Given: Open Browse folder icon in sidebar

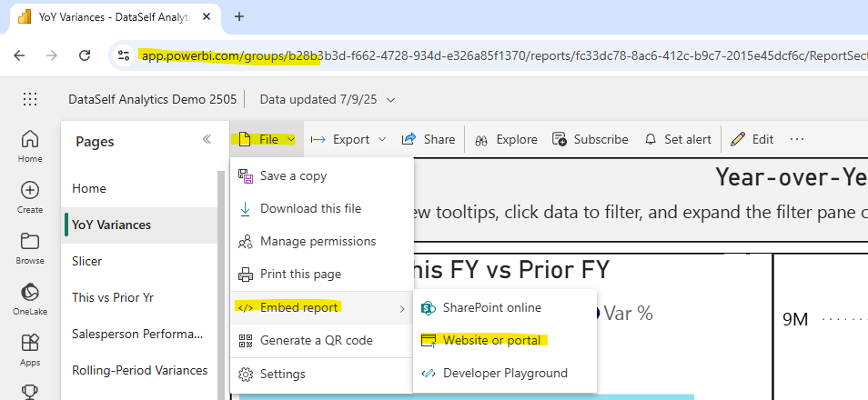Looking at the screenshot, I should click(30, 247).
